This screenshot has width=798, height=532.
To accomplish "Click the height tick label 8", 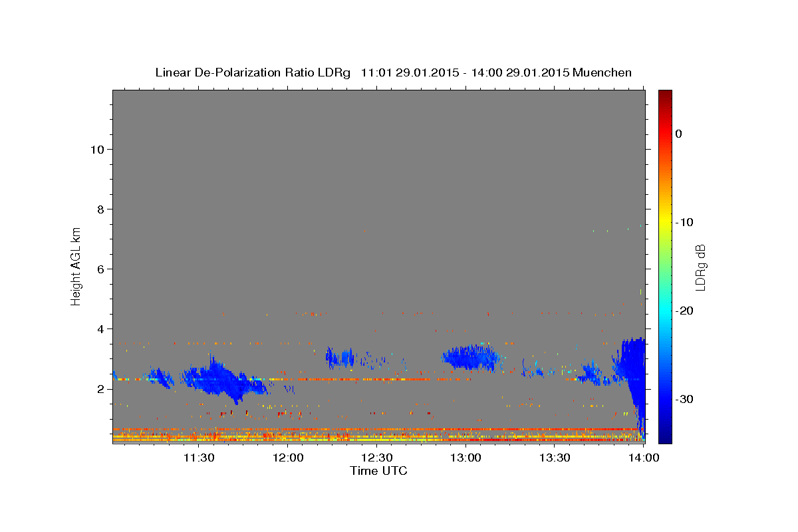I will (x=100, y=209).
